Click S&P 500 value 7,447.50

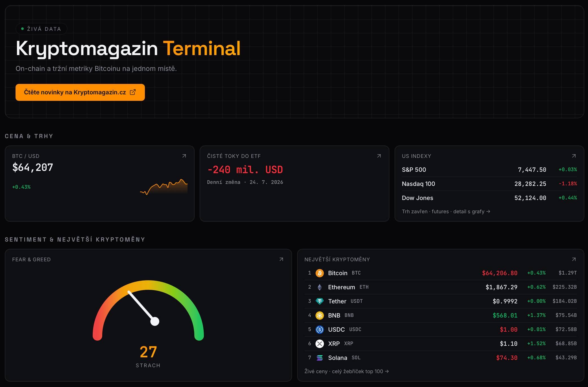[532, 170]
